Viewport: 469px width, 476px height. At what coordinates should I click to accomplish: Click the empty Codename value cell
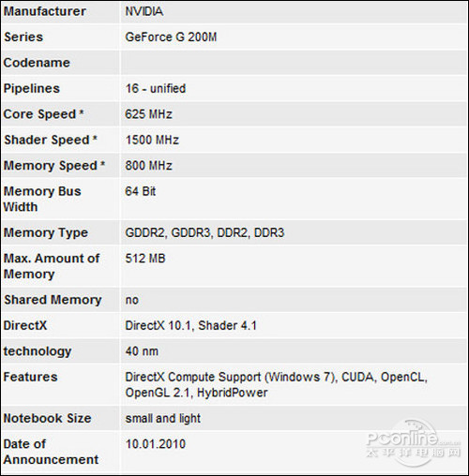point(295,63)
